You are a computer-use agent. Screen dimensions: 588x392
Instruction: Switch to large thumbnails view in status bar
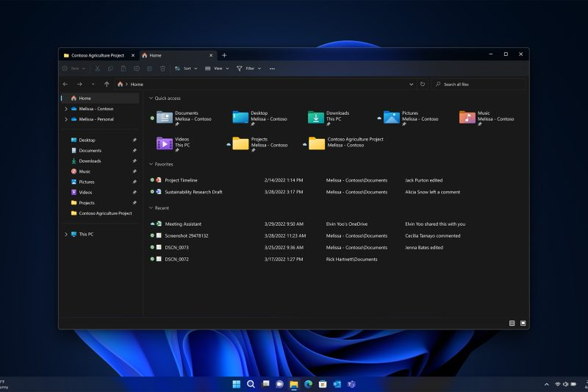click(523, 323)
